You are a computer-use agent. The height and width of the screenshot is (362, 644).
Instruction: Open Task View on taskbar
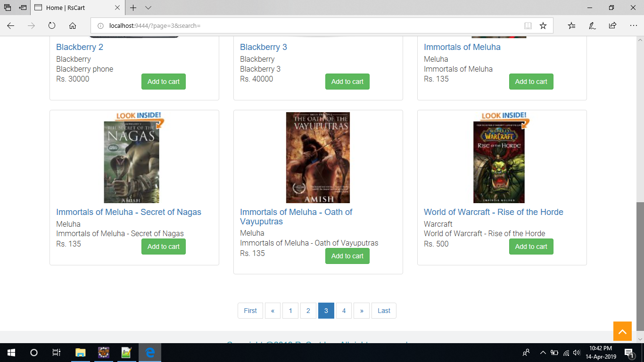57,353
